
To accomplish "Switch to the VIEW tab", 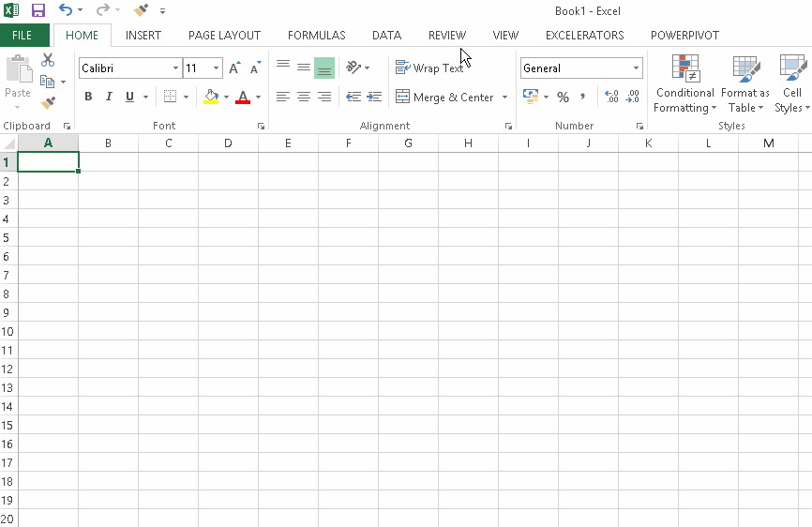I will (x=505, y=36).
